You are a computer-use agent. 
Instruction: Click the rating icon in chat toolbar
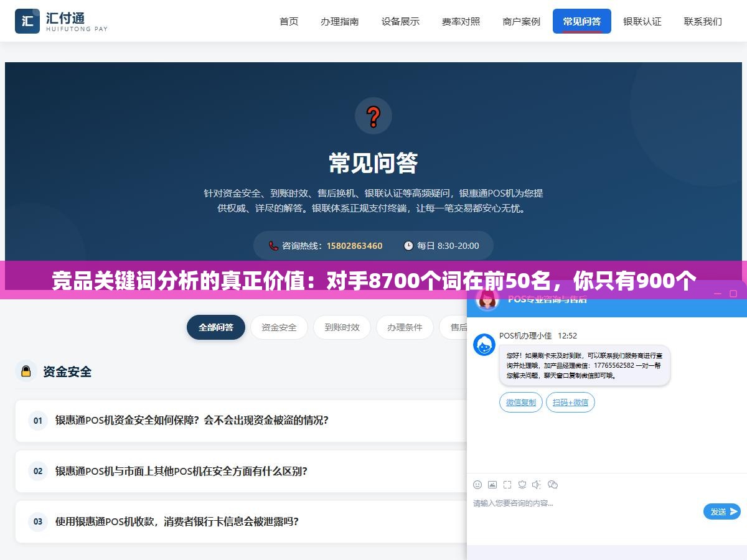coord(522,484)
